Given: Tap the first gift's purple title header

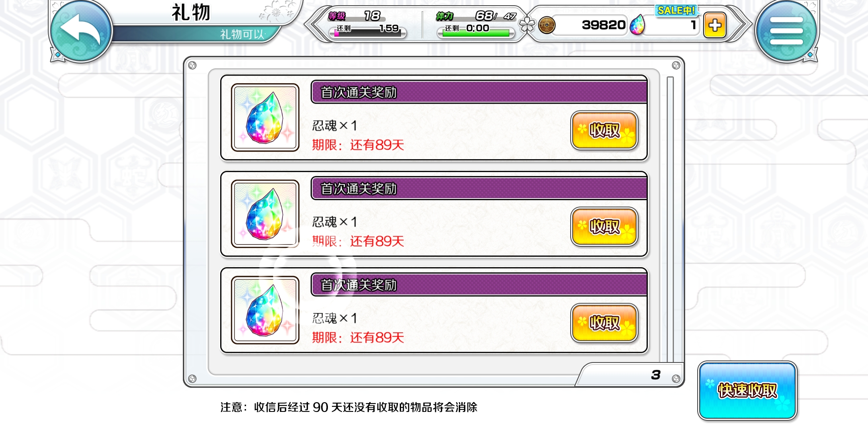Looking at the screenshot, I should pos(479,92).
